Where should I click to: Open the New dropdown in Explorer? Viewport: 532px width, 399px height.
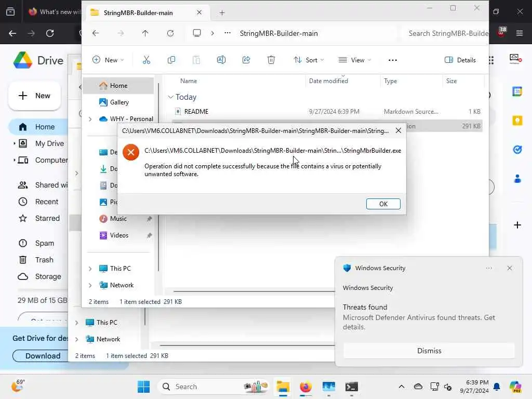(x=108, y=60)
